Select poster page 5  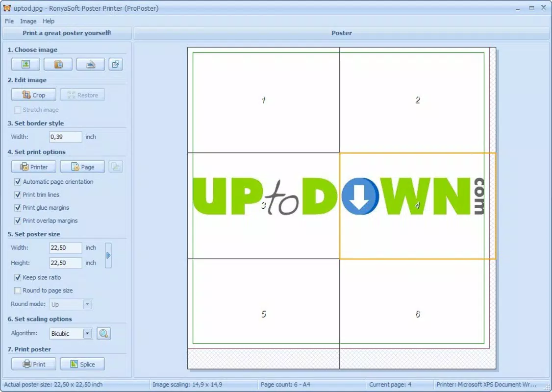coord(263,314)
